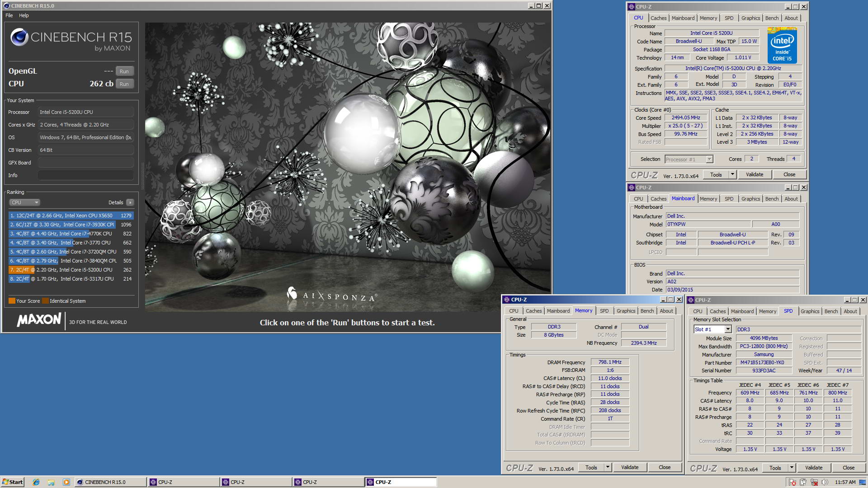This screenshot has height=488, width=868.
Task: Select ranking row Intel Xeon CPU X5650
Action: [71, 216]
